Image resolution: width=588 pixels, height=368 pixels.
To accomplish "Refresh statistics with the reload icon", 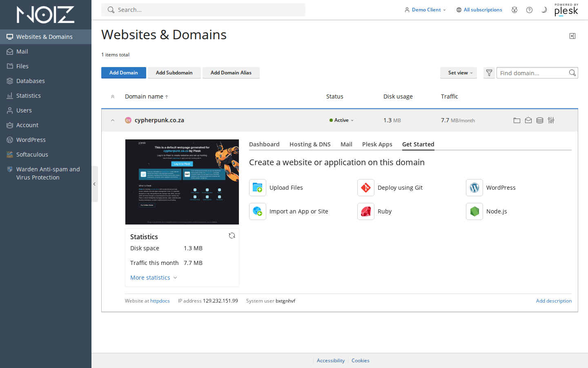I will 232,236.
